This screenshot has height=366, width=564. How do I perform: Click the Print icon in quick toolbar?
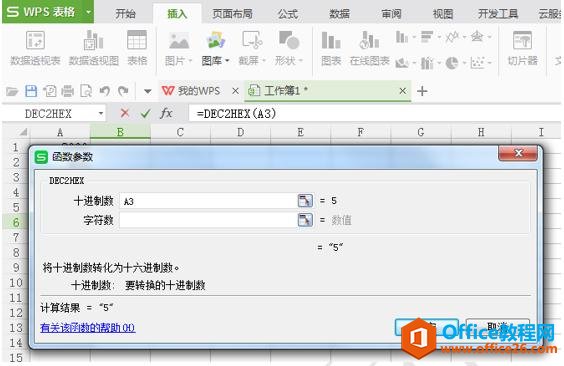pyautogui.click(x=67, y=91)
